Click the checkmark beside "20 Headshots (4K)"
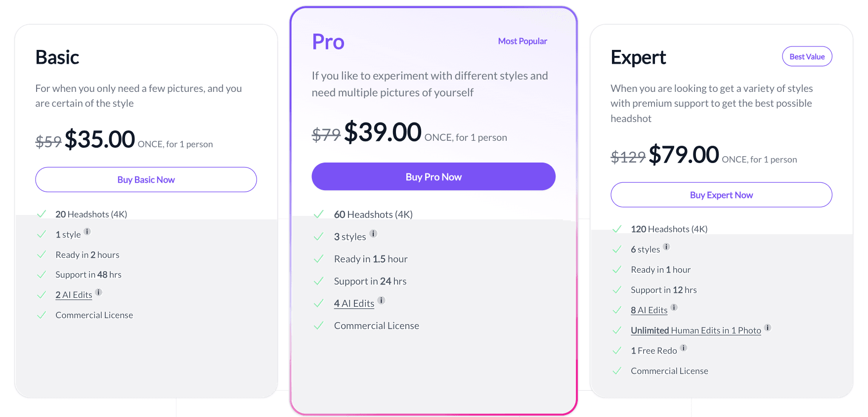The width and height of the screenshot is (868, 417). (x=42, y=213)
